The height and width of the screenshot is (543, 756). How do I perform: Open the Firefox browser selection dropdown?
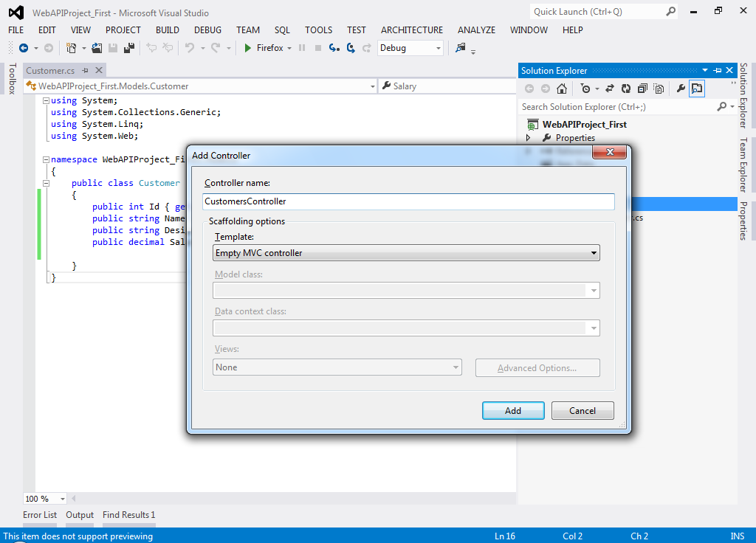coord(289,48)
